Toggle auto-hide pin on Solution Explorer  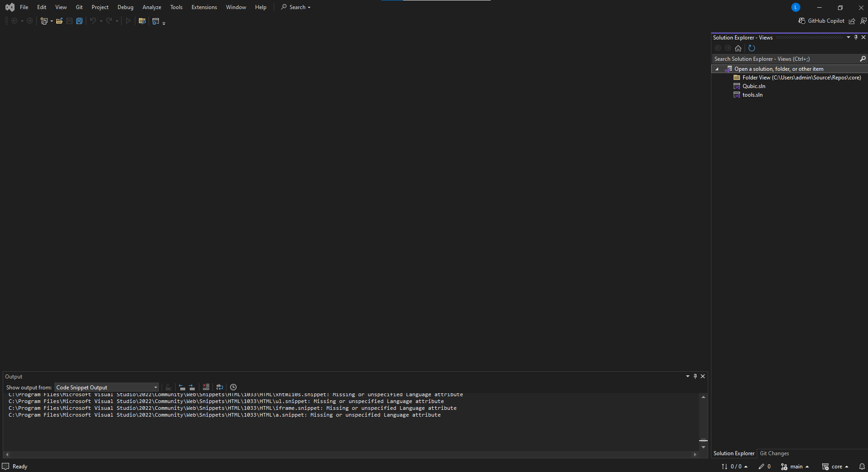856,38
